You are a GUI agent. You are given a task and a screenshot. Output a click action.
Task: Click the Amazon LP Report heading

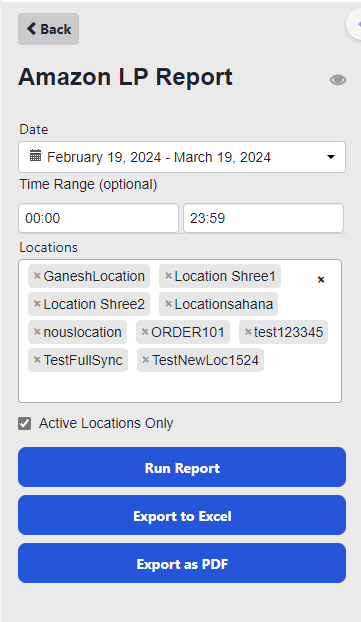click(125, 77)
